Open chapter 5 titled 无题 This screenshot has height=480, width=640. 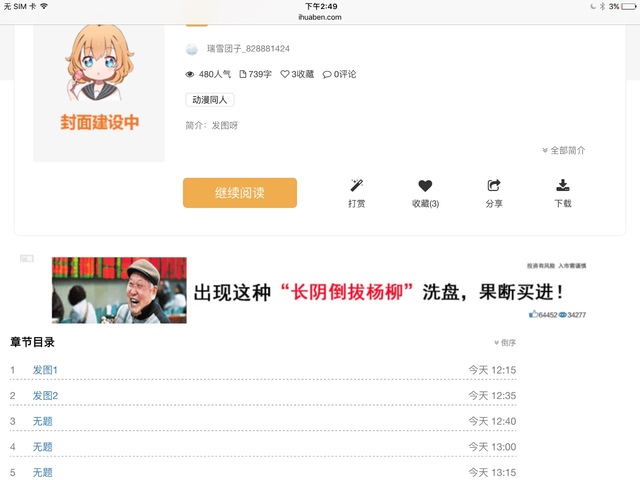click(42, 472)
